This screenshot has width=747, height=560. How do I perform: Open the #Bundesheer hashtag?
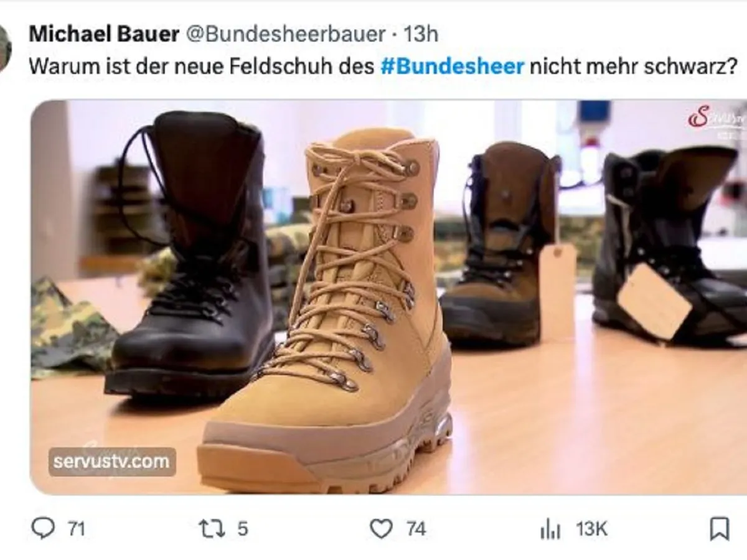453,67
